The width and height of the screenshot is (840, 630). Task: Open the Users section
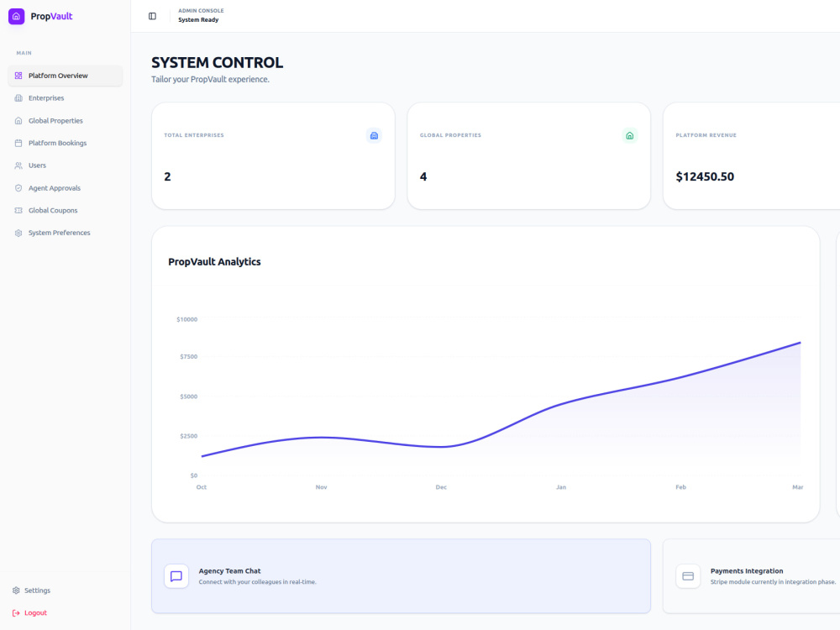pos(66,165)
